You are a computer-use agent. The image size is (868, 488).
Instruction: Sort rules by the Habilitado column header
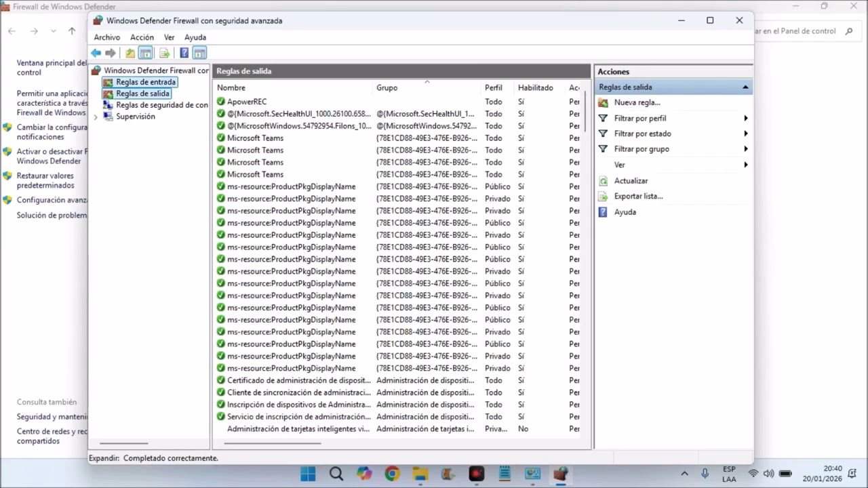coord(536,87)
